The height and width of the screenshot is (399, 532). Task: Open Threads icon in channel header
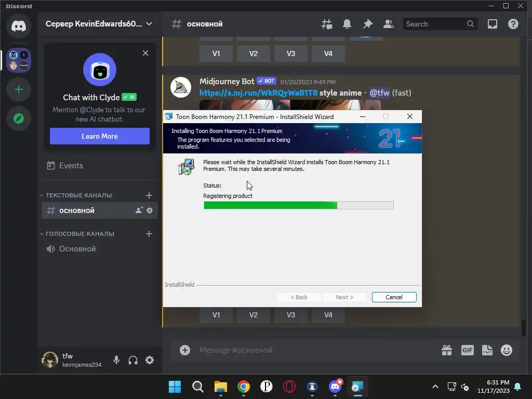[326, 24]
